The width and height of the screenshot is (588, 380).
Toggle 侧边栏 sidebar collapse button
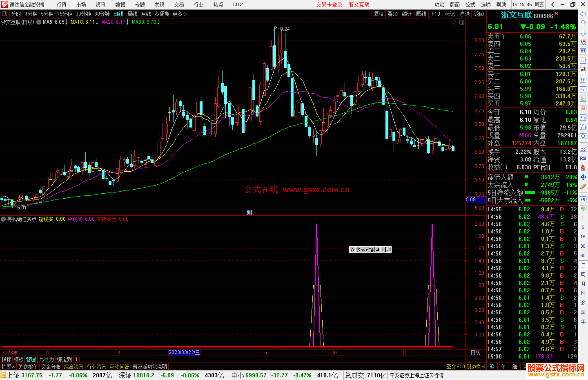point(476,367)
